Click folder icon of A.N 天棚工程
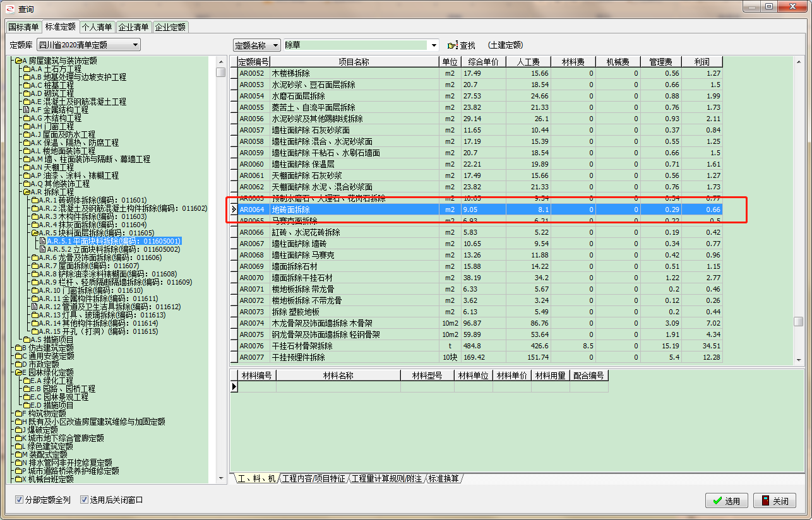This screenshot has width=812, height=520. tap(27, 167)
